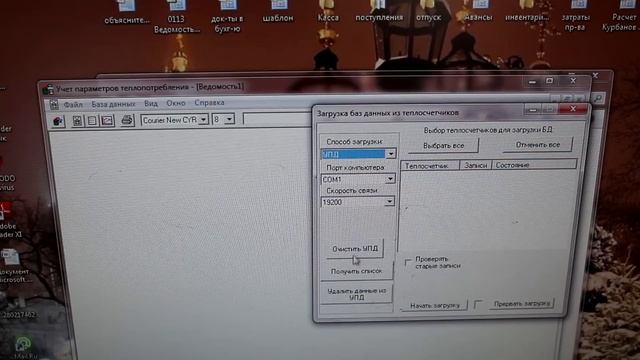Select the 'Касса' desktop icon
Screen dimensions: 640x360
click(328, 12)
